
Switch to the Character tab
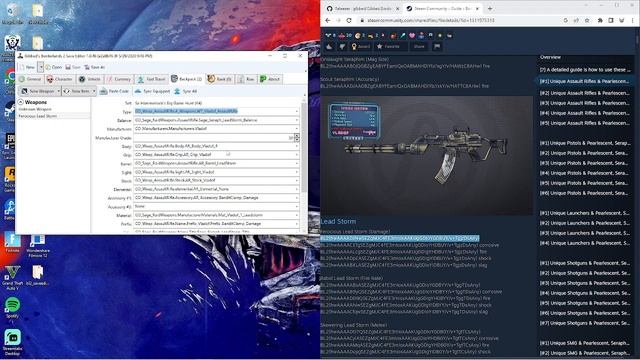click(60, 79)
